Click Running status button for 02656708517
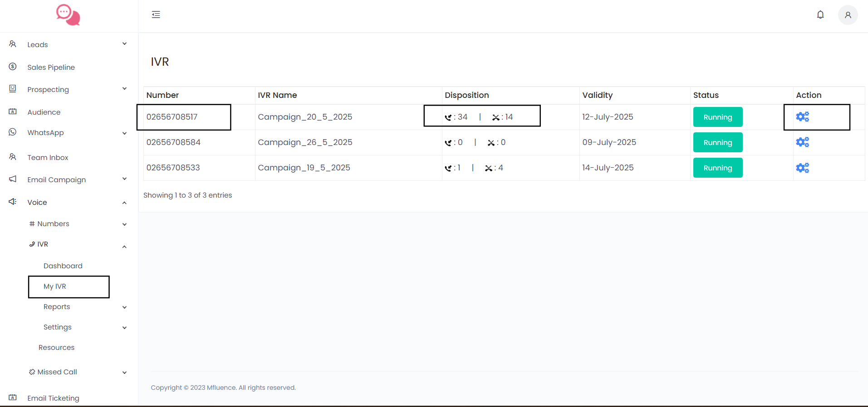The image size is (868, 407). pos(717,117)
